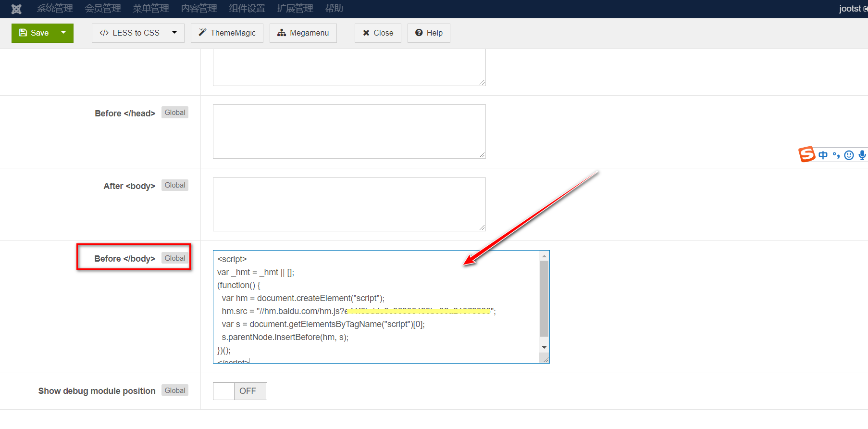This screenshot has height=429, width=868.
Task: Click the Sogou input method S icon
Action: coord(807,154)
